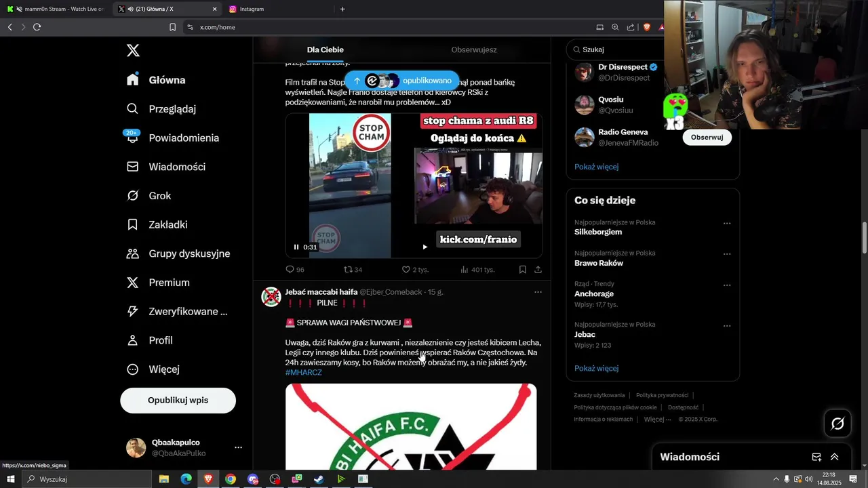This screenshot has height=488, width=868.
Task: Click Opublikuj wpis button
Action: 178,400
